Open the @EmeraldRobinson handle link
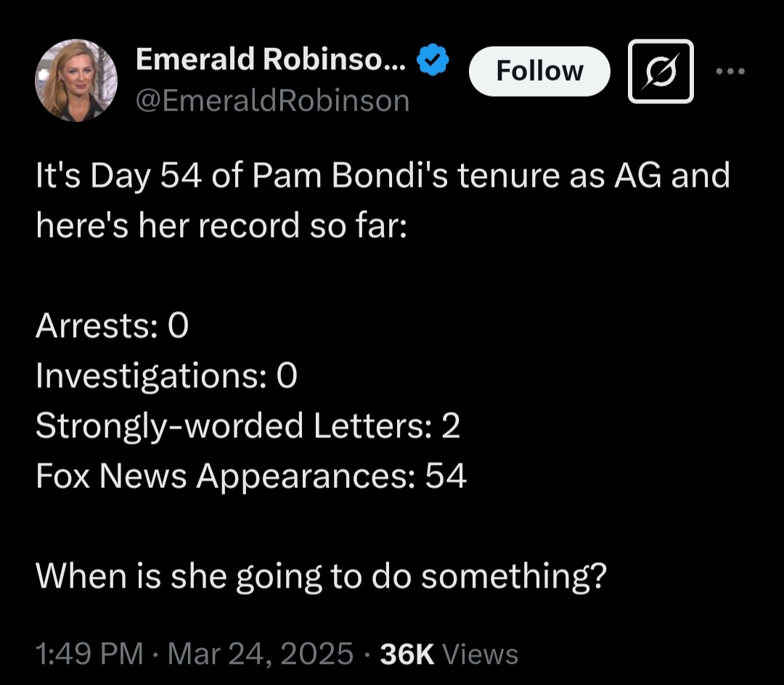784x685 pixels. pos(272,101)
